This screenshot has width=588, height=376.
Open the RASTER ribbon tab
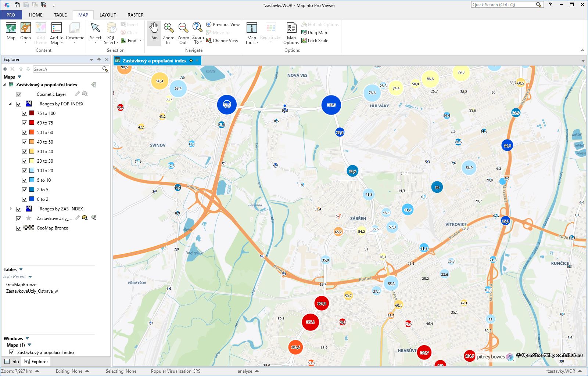[135, 15]
